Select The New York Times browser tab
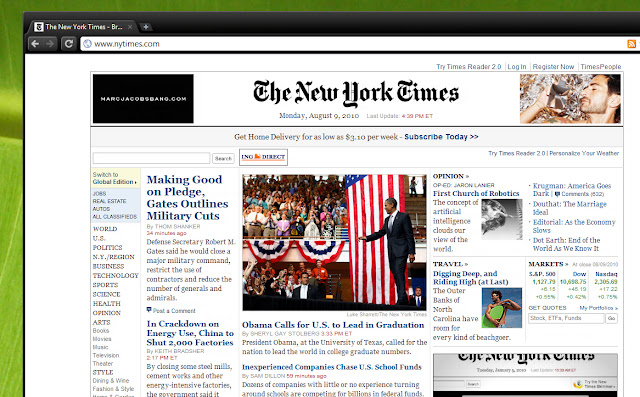Image resolution: width=640 pixels, height=397 pixels. 84,27
